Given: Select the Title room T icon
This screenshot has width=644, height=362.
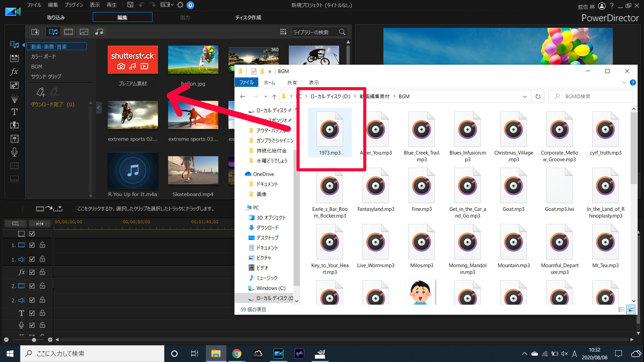Looking at the screenshot, I should pyautogui.click(x=14, y=112).
